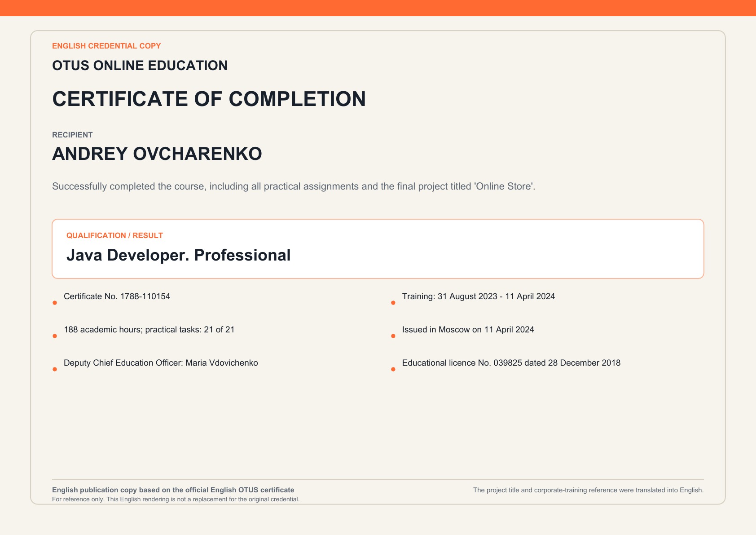
Task: Click 'English publication copy based on the official English OTUS certificate'
Action: [x=173, y=490]
